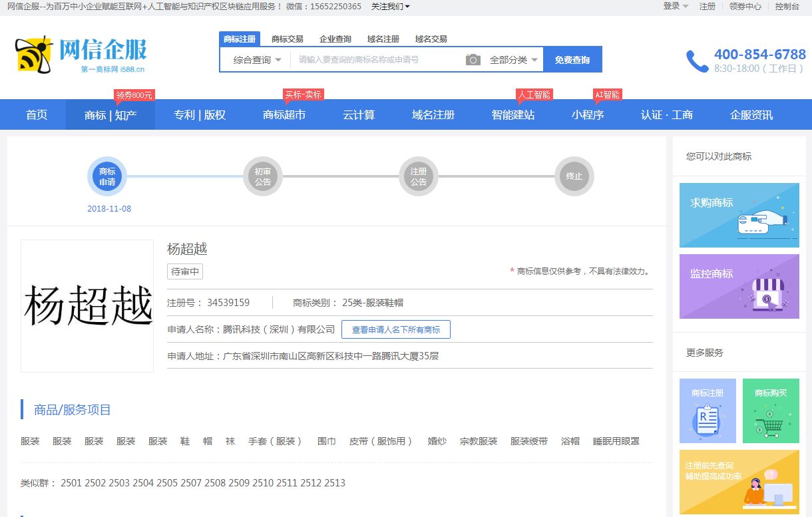Click the 围巾 goods item
Image resolution: width=812 pixels, height=517 pixels.
tap(327, 441)
